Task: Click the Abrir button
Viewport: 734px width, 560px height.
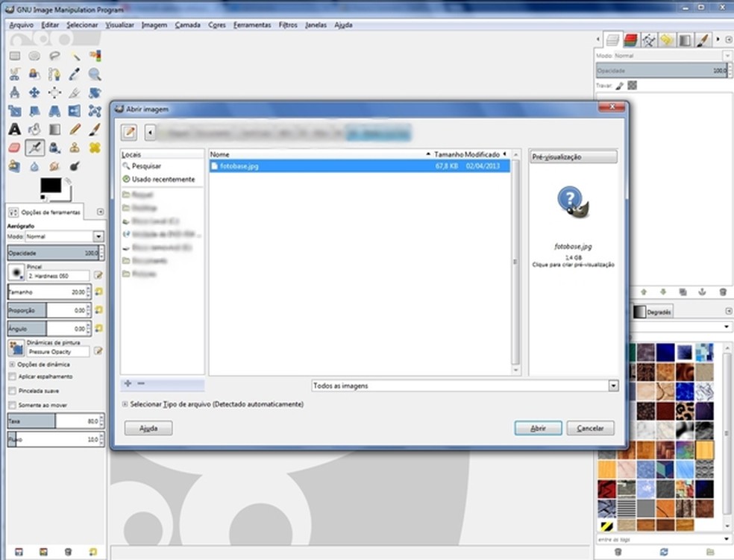Action: point(538,428)
